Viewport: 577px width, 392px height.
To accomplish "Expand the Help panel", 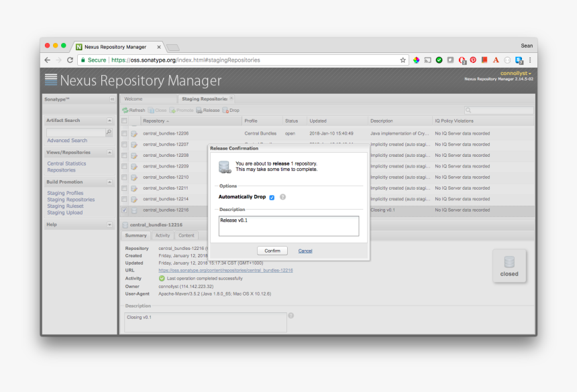I will pos(109,225).
